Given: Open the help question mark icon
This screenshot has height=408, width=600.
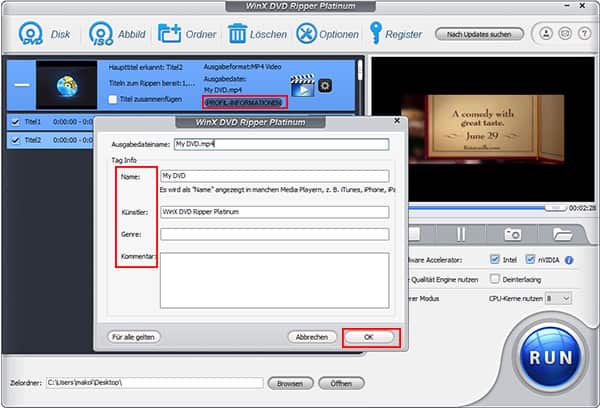Looking at the screenshot, I should point(584,34).
